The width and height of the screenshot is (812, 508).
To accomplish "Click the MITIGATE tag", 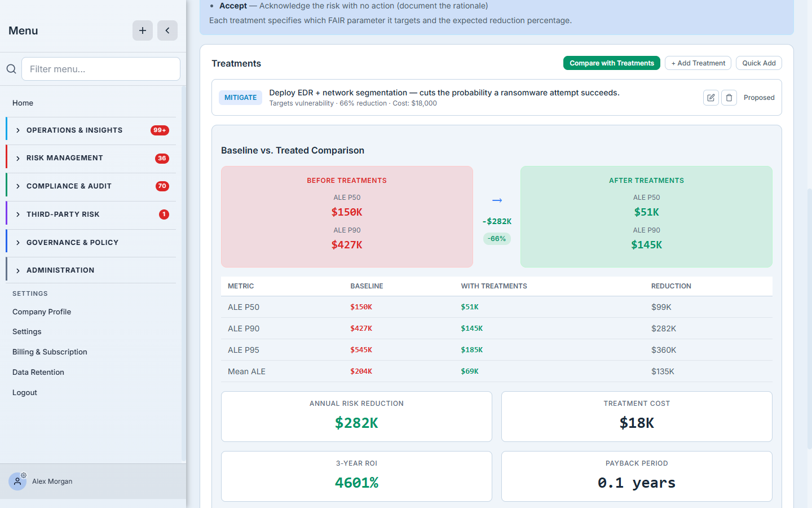I will (x=240, y=98).
